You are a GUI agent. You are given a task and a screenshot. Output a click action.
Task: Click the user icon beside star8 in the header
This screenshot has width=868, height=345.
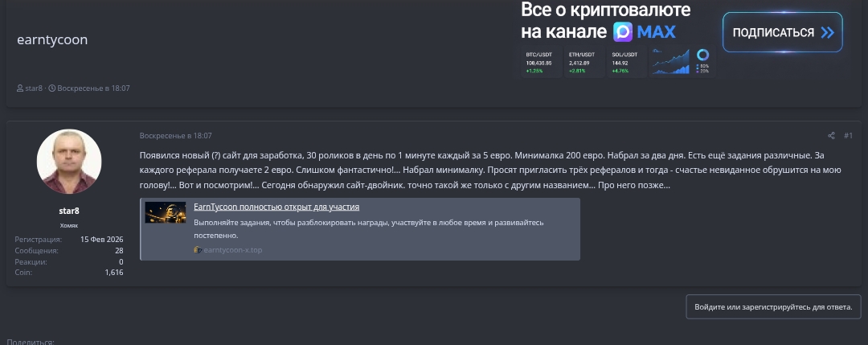tap(20, 88)
